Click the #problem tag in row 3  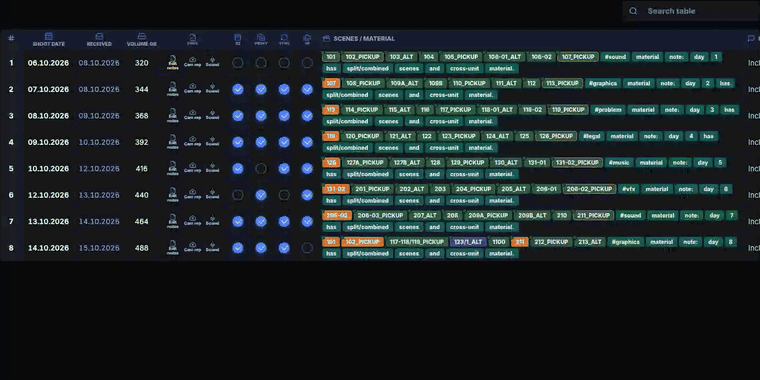coord(607,110)
